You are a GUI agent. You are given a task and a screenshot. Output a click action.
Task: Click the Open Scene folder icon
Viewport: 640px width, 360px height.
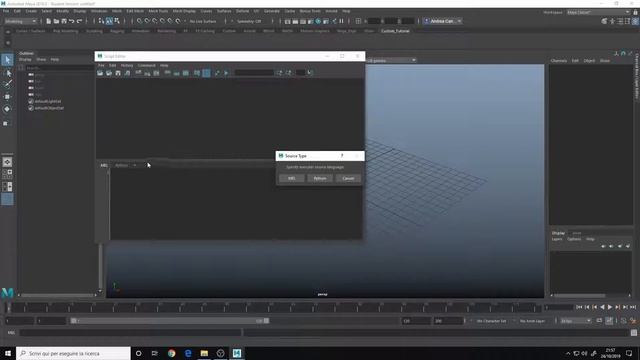56,21
